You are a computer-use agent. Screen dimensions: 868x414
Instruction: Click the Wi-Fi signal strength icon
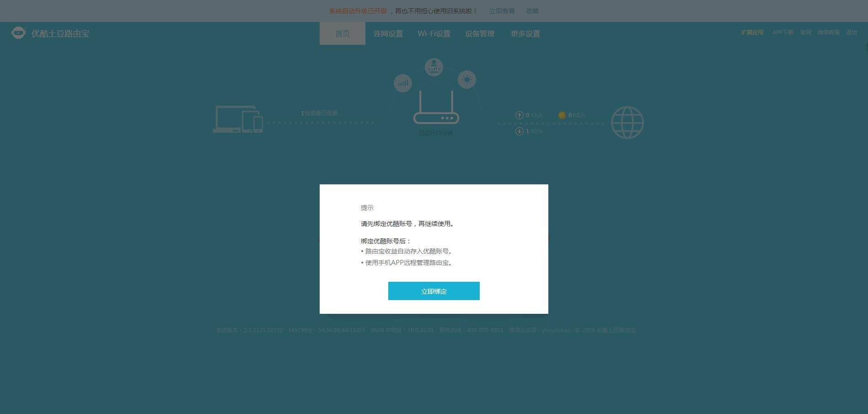coord(402,83)
